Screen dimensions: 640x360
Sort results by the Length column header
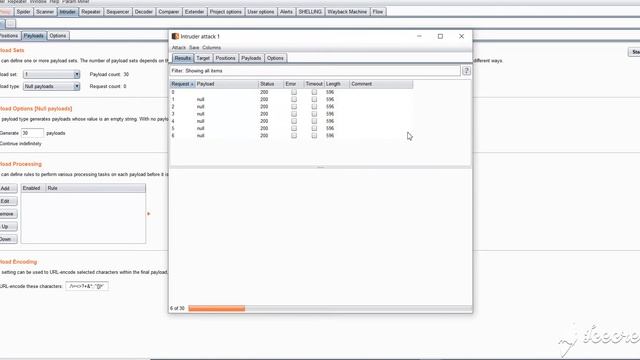click(x=337, y=84)
